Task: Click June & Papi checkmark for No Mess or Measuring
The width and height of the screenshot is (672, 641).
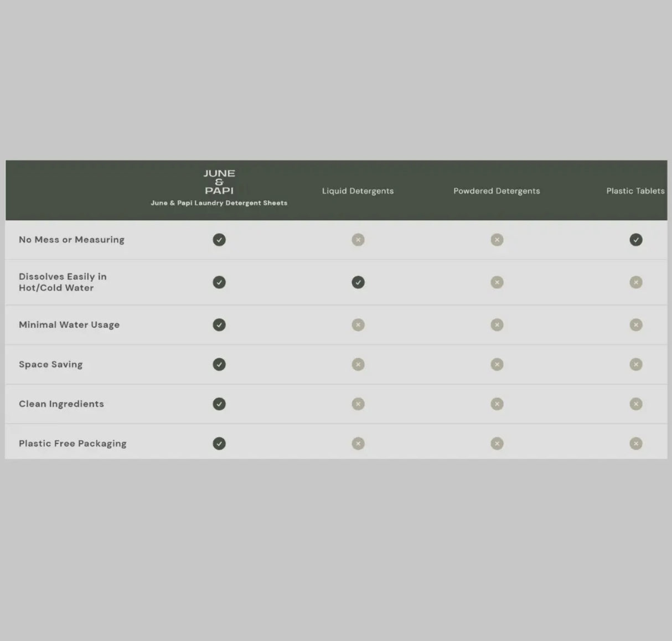Action: 219,240
